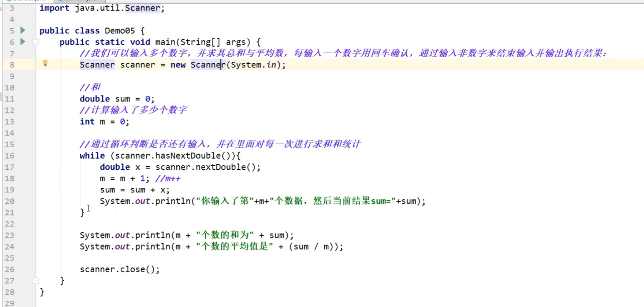Click 'double sum = 0;' declaration

(x=117, y=99)
